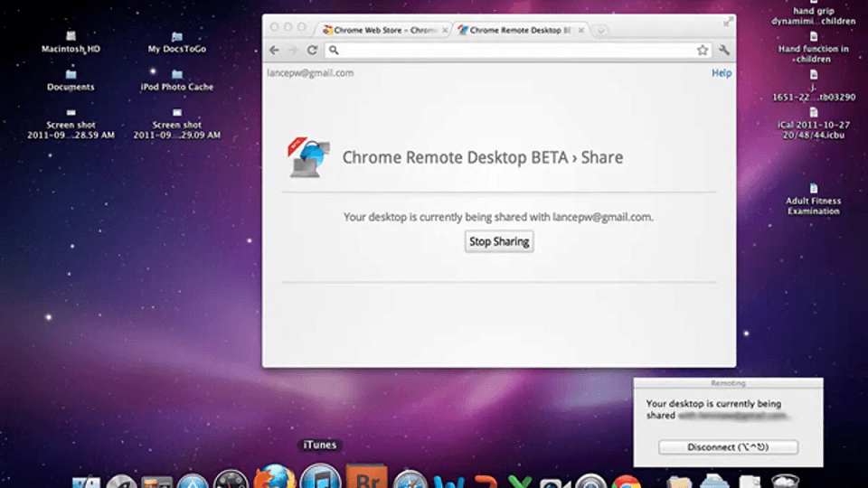This screenshot has width=868, height=488.
Task: Click the Stop Sharing button
Action: (x=499, y=241)
